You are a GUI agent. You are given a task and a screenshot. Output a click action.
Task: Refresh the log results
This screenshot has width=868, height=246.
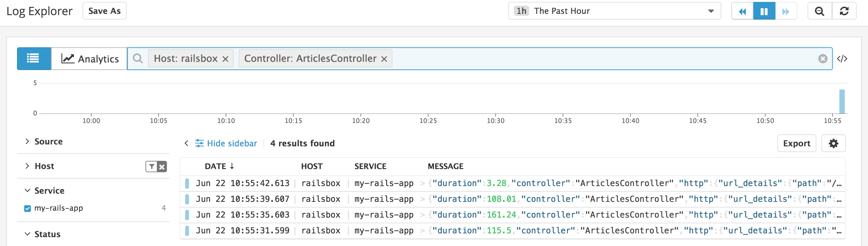coord(844,11)
